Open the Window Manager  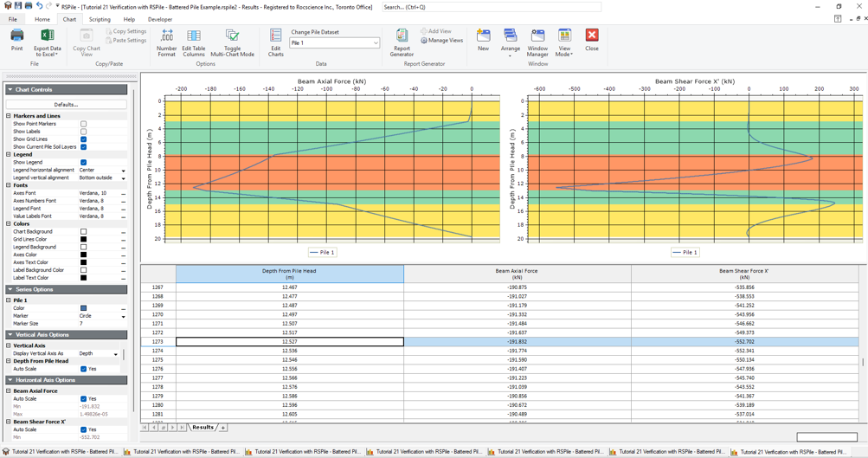537,42
